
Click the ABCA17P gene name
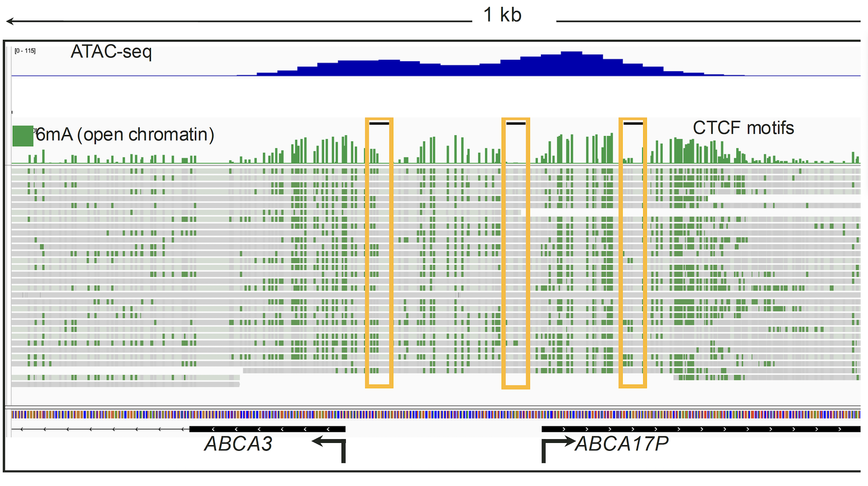(622, 444)
